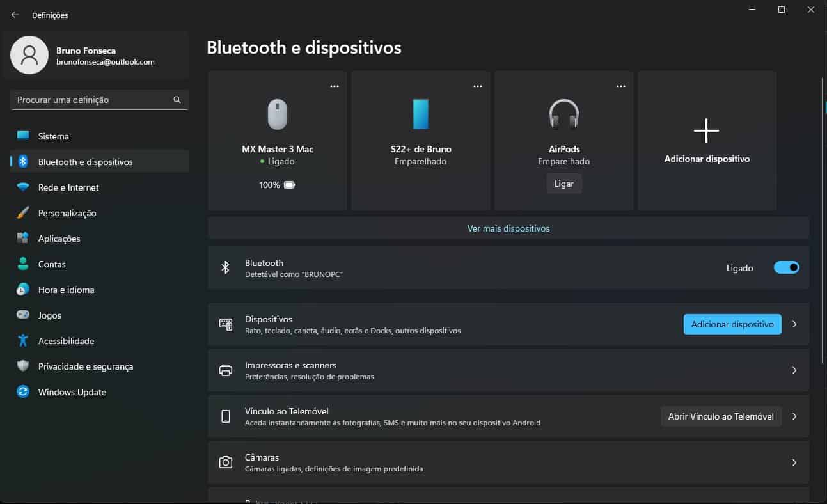The height and width of the screenshot is (504, 827).
Task: Click the Sistema monitor icon
Action: click(x=23, y=136)
